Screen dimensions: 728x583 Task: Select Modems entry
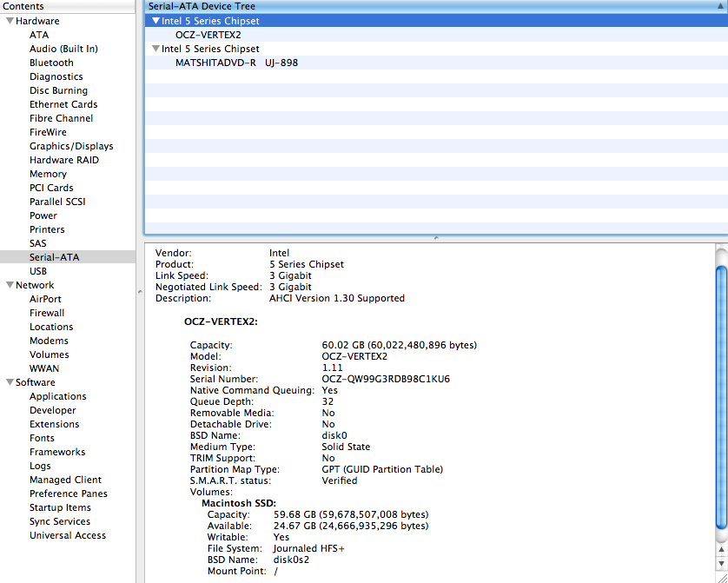[49, 341]
